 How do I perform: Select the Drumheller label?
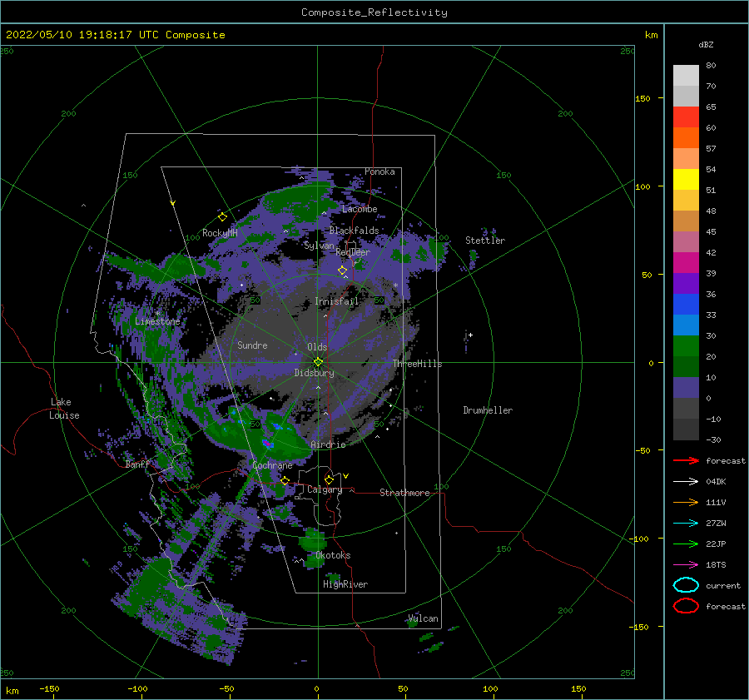pyautogui.click(x=488, y=410)
